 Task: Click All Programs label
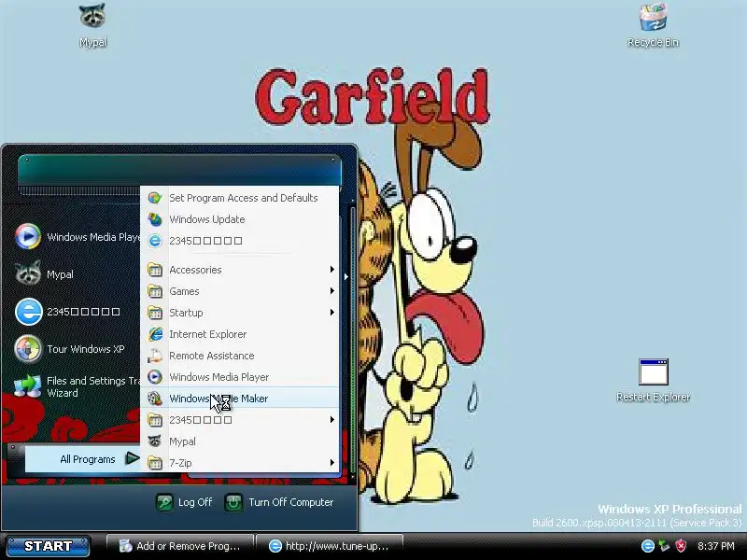(88, 459)
